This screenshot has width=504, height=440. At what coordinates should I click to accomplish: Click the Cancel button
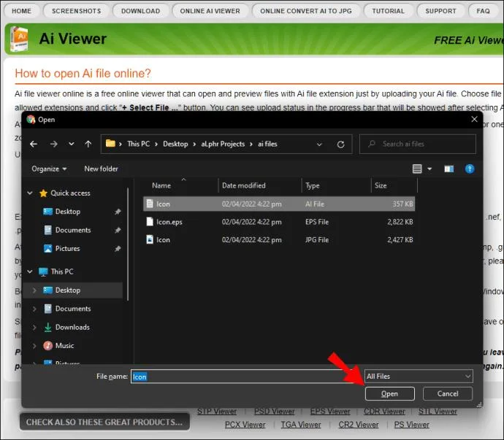pyautogui.click(x=448, y=394)
